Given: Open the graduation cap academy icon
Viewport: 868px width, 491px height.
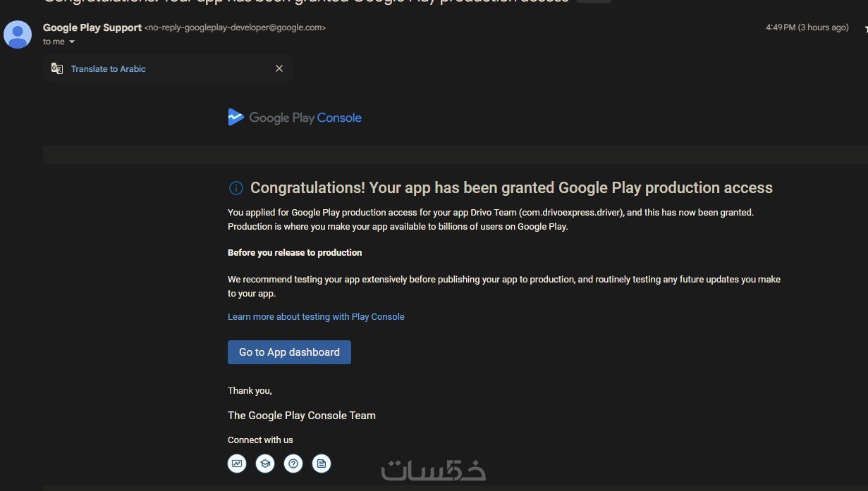Looking at the screenshot, I should click(265, 464).
